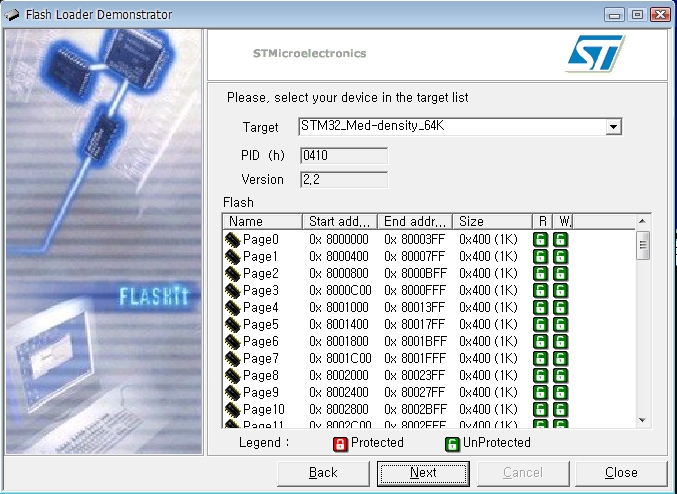Click the flash list scrollbar thumb
The width and height of the screenshot is (677, 494).
[x=643, y=245]
